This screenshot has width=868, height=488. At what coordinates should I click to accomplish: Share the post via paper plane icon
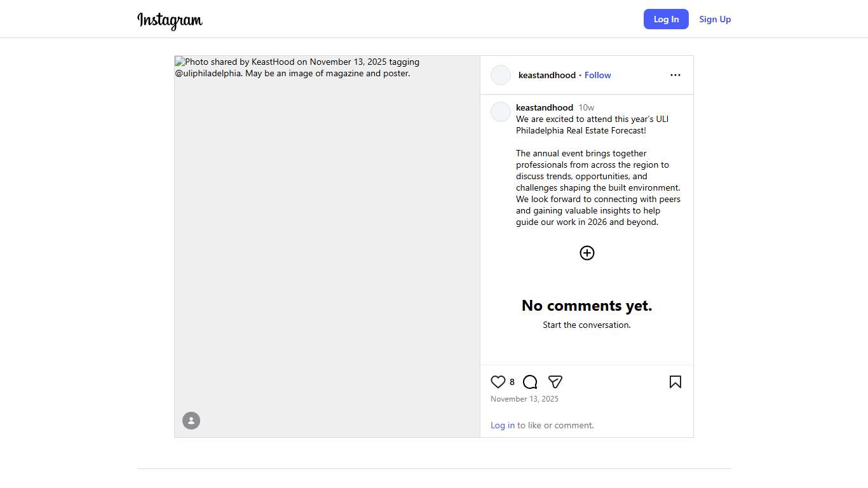pyautogui.click(x=555, y=382)
